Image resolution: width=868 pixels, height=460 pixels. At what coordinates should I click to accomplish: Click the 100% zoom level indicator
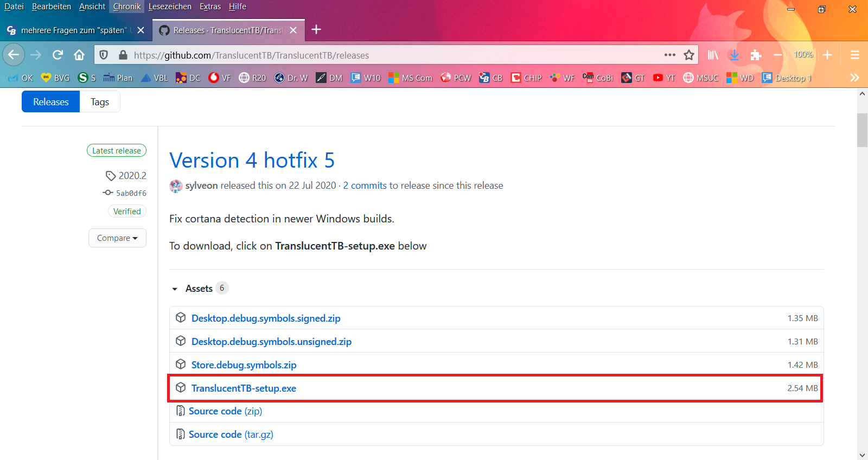coord(803,55)
